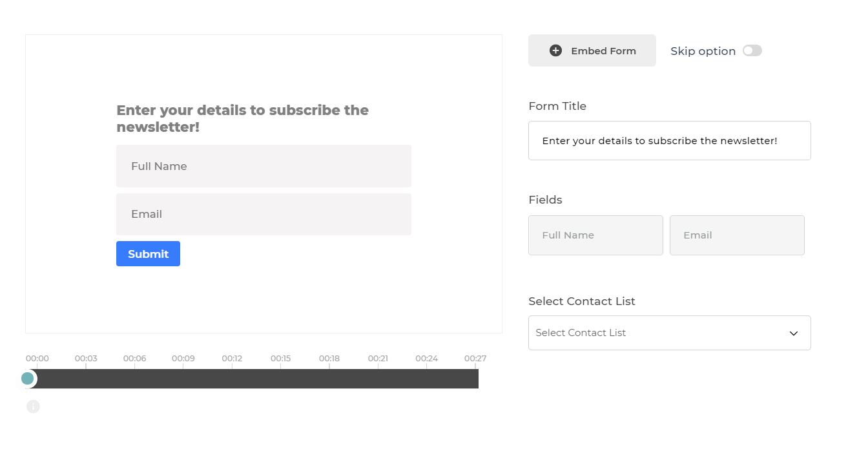868x455 pixels.
Task: Click the Full Name preview input
Action: click(263, 166)
